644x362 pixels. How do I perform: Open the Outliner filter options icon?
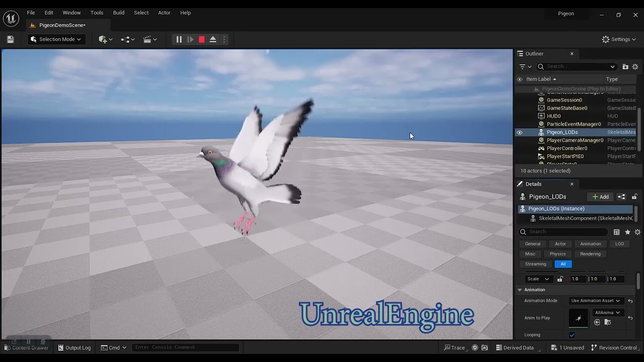point(525,66)
